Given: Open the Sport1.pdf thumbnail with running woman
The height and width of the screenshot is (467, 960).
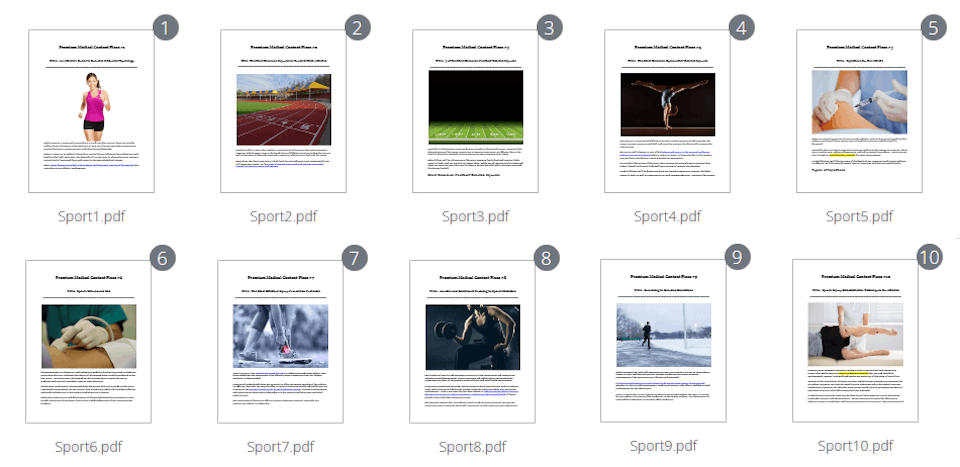Looking at the screenshot, I should tap(91, 111).
